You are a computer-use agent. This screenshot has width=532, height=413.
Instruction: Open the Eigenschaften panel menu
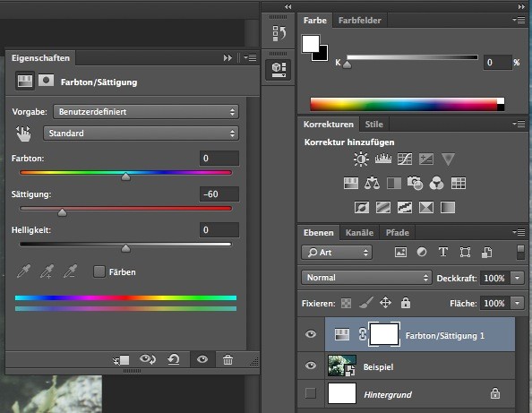coord(251,57)
